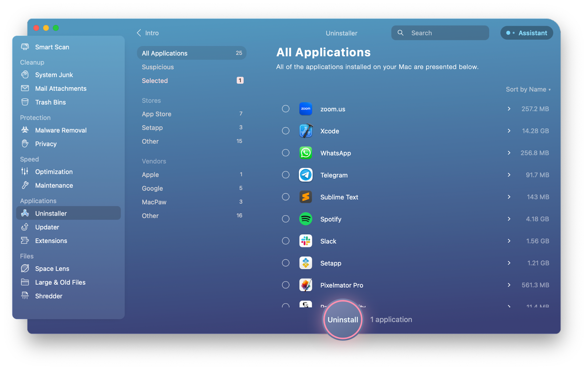Show the Suspicious applications category

click(x=158, y=67)
